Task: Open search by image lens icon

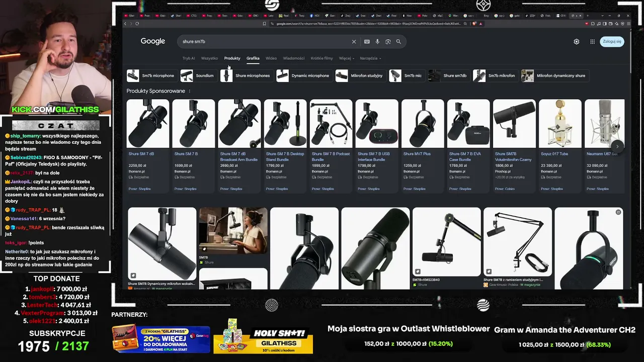Action: pyautogui.click(x=388, y=42)
